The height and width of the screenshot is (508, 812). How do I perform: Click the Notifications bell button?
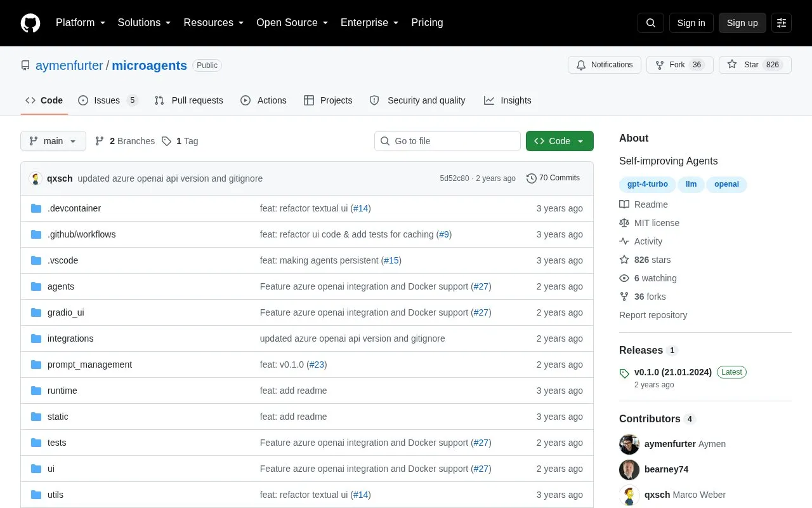coord(605,65)
